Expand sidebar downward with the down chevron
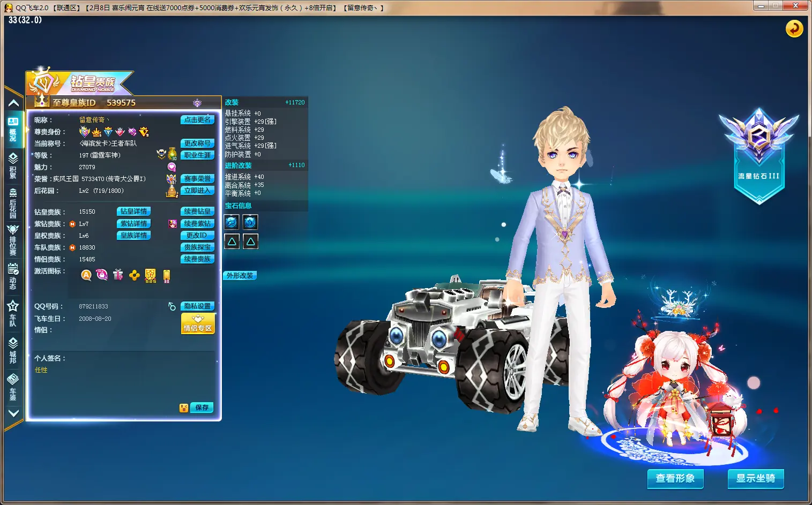812x505 pixels. point(13,413)
